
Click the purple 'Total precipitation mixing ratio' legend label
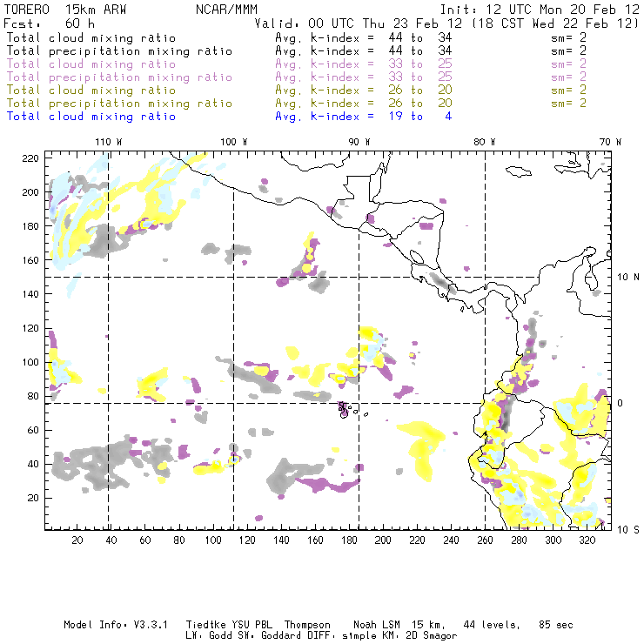(119, 77)
